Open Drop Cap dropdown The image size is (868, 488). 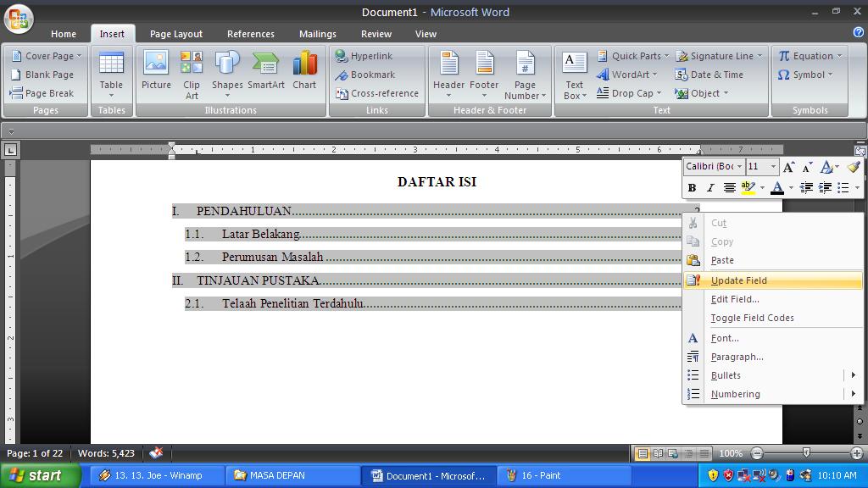click(x=629, y=93)
